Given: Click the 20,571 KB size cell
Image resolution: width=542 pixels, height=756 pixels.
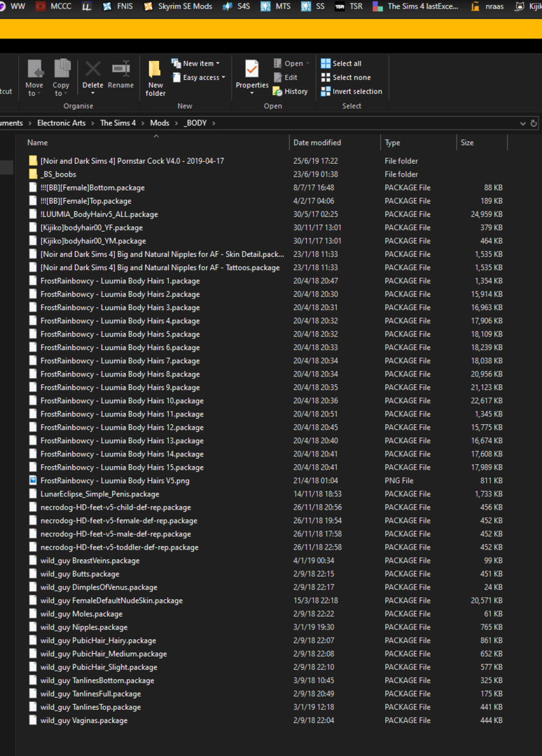Looking at the screenshot, I should click(x=487, y=601).
